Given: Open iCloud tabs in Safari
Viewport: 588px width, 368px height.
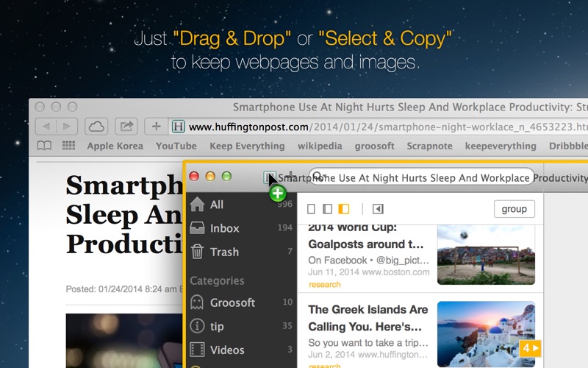Looking at the screenshot, I should pyautogui.click(x=96, y=127).
